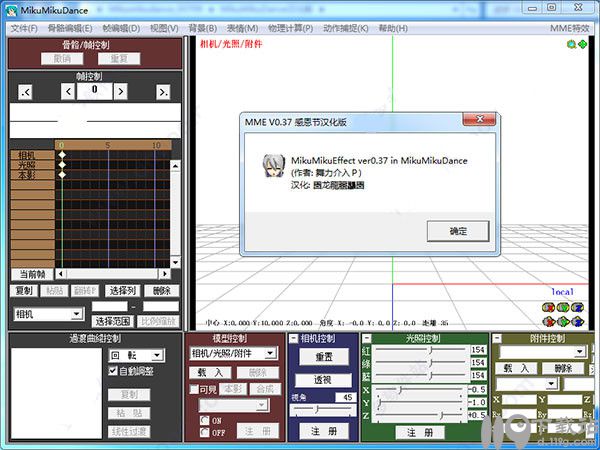Click the character avatar in MME dialog
Screen dimensions: 600x450
274,165
